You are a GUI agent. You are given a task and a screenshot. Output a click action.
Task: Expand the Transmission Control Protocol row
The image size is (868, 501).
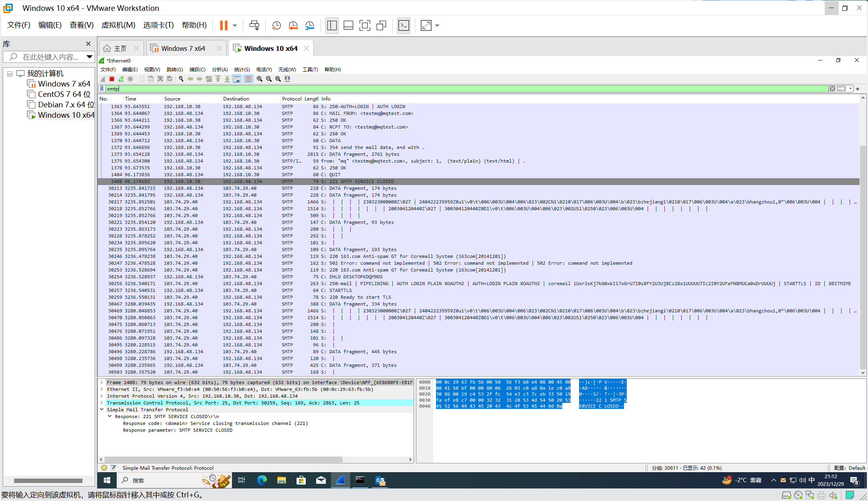pyautogui.click(x=102, y=403)
